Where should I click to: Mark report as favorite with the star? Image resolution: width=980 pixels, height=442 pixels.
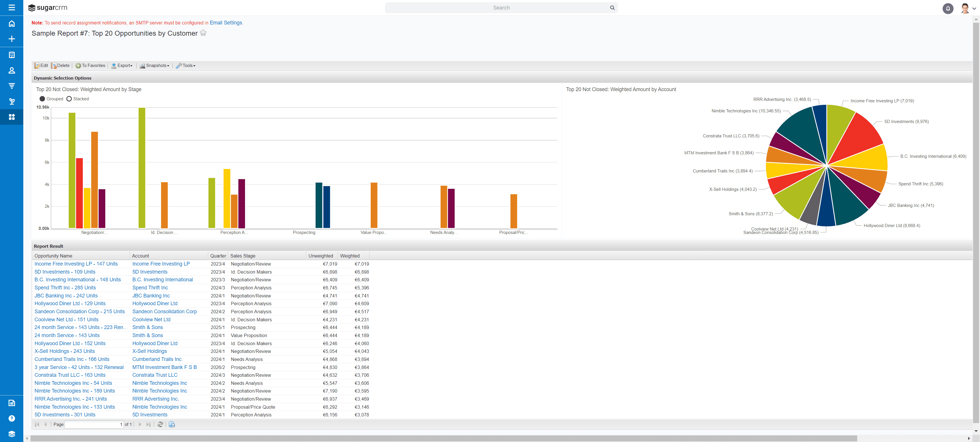click(203, 33)
